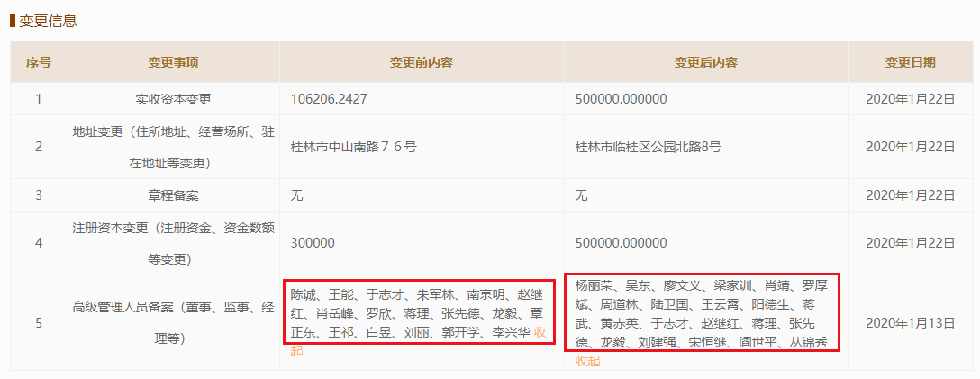Select the 实收资本变更 cell

click(174, 98)
